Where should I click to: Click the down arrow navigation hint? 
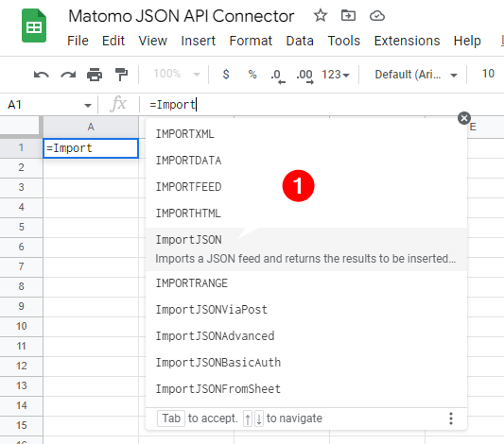(x=259, y=418)
